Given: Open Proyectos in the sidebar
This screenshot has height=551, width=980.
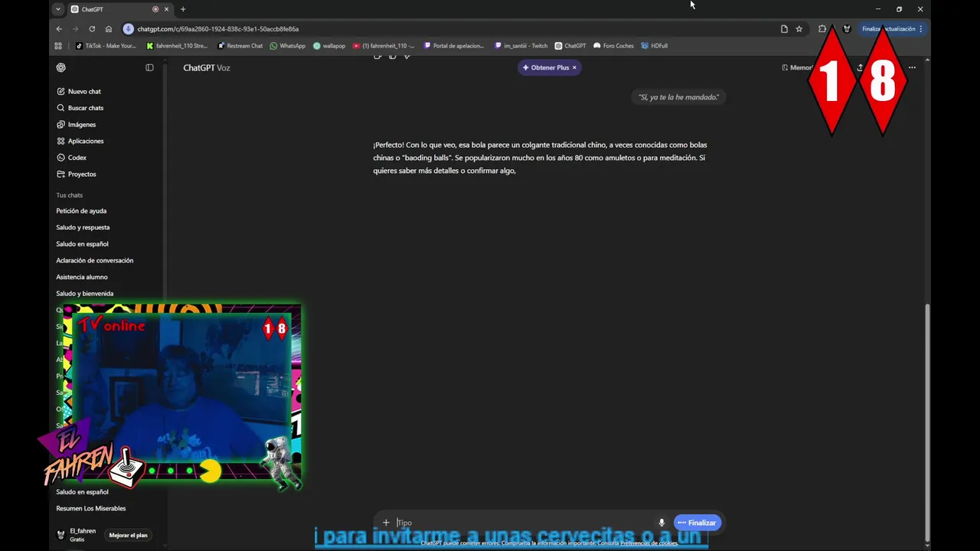Looking at the screenshot, I should (82, 174).
